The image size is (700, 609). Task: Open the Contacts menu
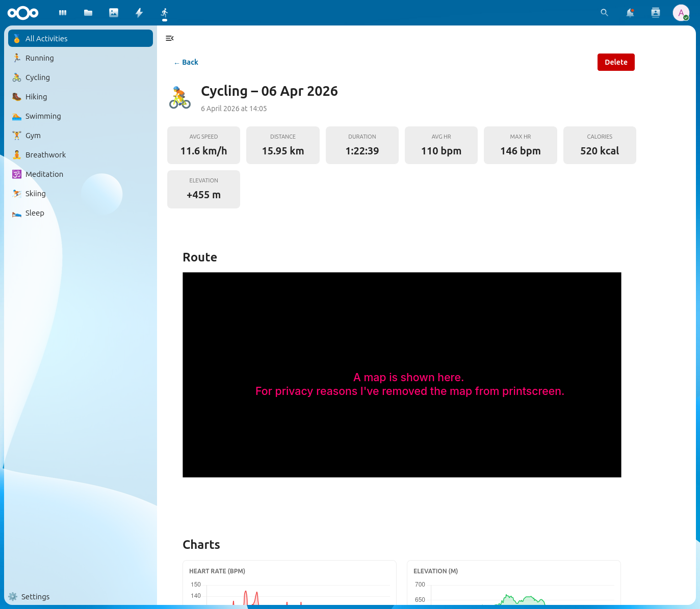tap(655, 13)
